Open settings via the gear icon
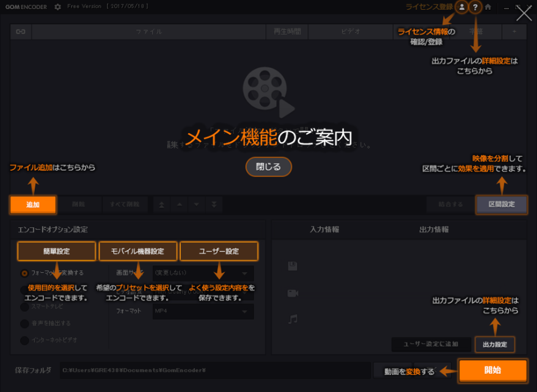 57,7
